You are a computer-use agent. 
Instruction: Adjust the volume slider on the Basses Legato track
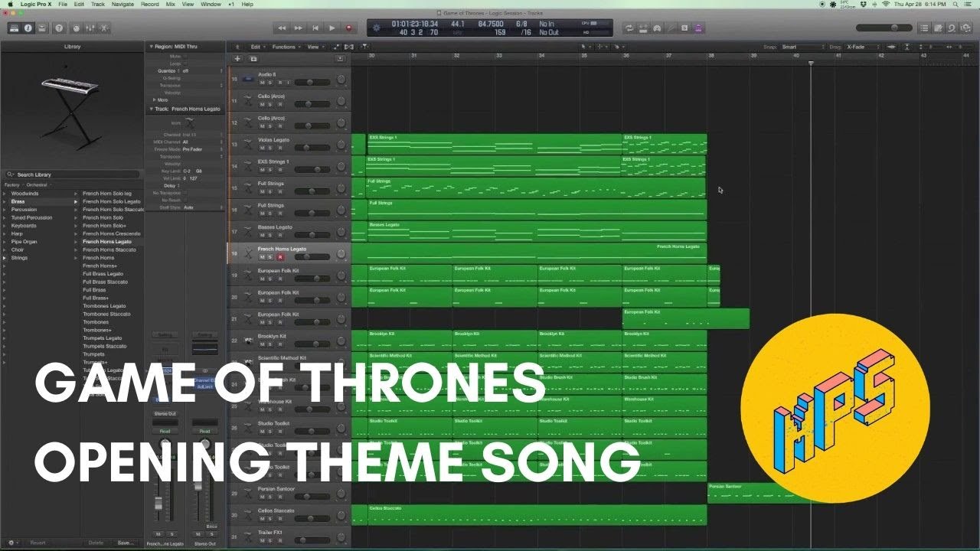(x=312, y=235)
